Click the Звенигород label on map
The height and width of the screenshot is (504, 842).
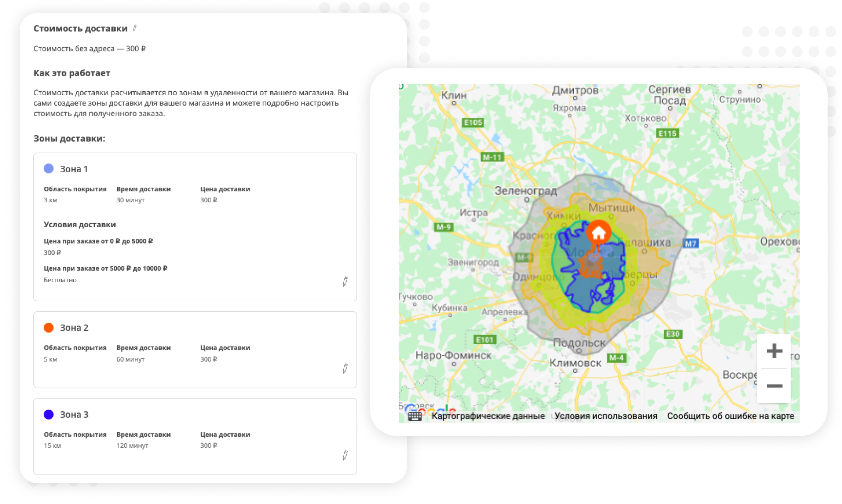click(473, 262)
